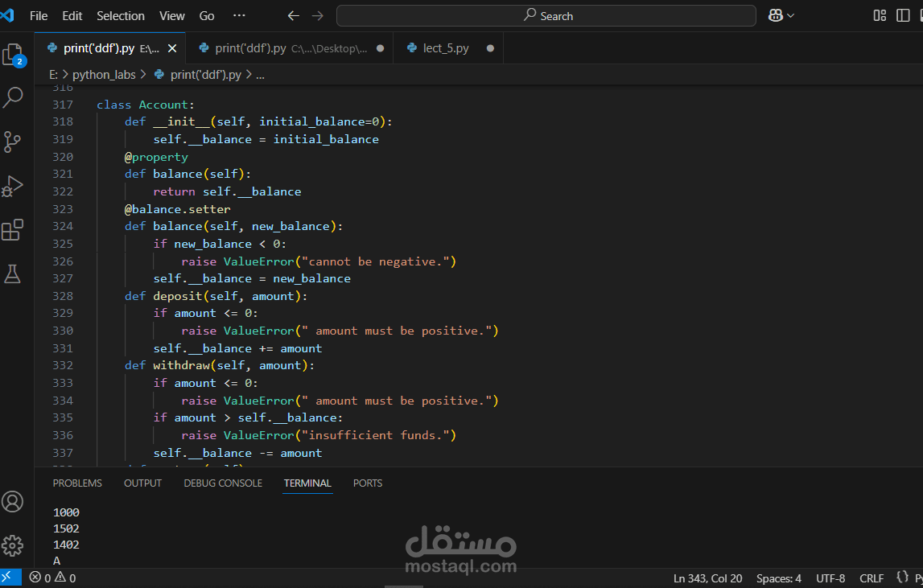Open the View menu

tap(172, 16)
